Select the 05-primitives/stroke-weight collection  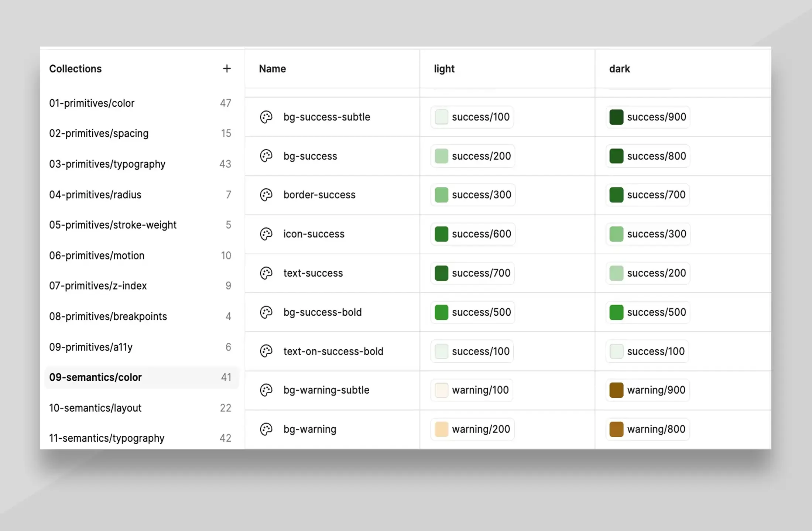(141, 225)
